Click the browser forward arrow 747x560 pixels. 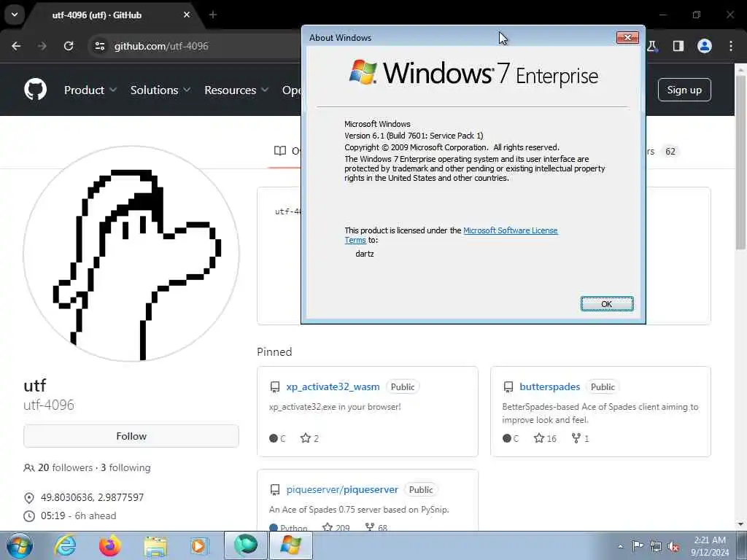tap(42, 46)
